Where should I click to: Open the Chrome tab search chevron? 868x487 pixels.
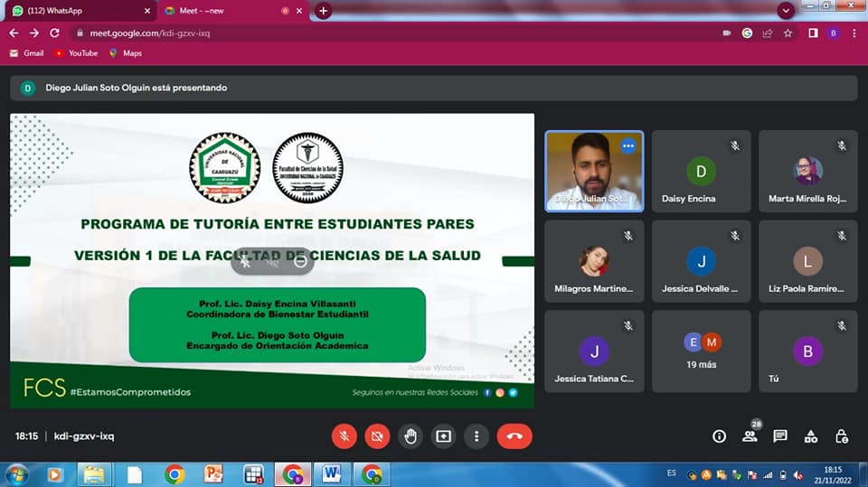(786, 10)
